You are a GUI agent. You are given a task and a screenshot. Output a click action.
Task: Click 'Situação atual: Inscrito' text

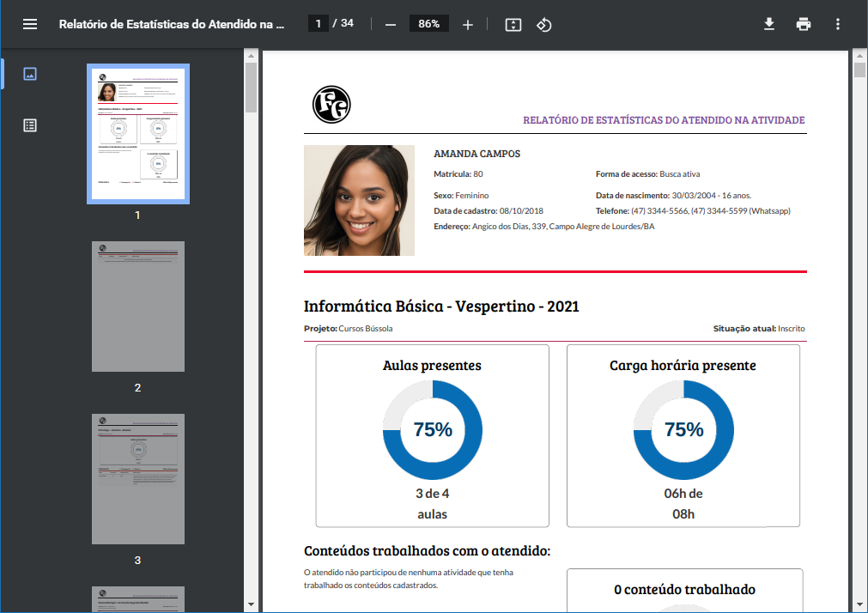pos(759,328)
